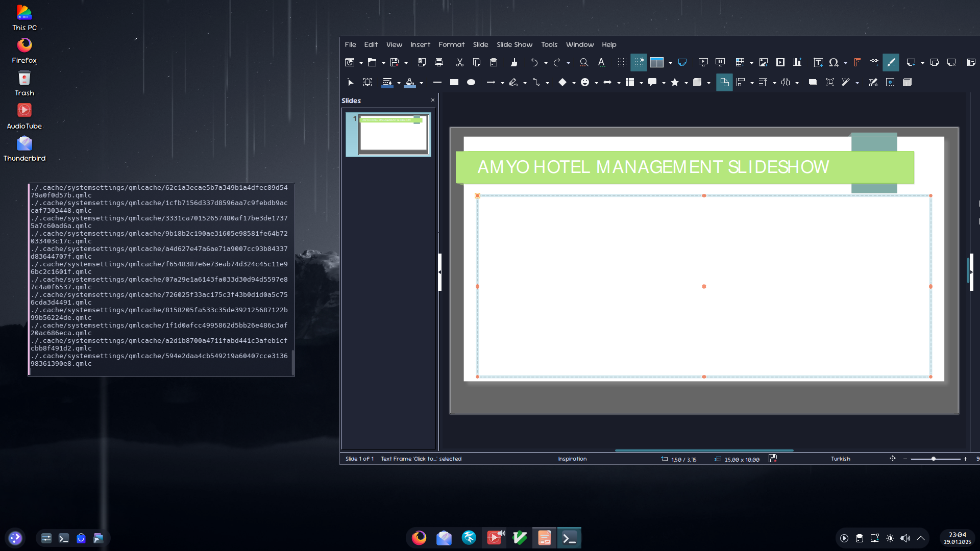Expand Stars and Banners dropdown arrow
Image resolution: width=980 pixels, height=551 pixels.
pos(686,83)
